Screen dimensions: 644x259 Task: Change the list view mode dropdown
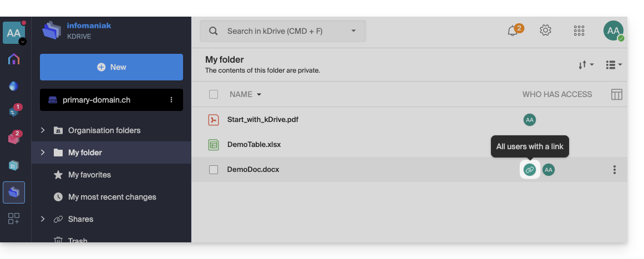(613, 65)
